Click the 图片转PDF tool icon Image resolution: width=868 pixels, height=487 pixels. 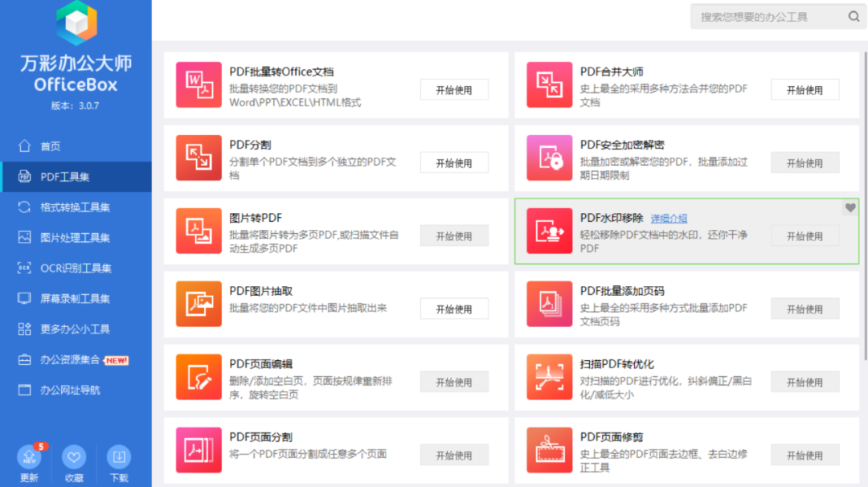[199, 231]
